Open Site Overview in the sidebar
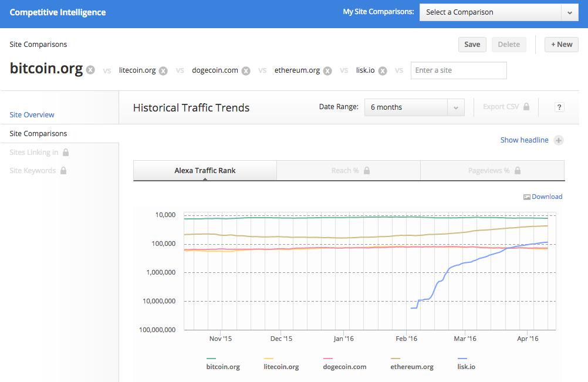 [32, 114]
